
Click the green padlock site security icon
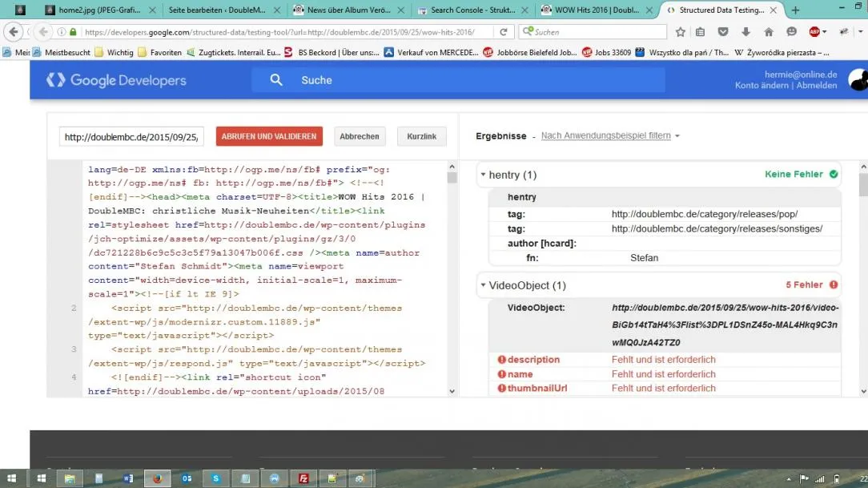[73, 32]
